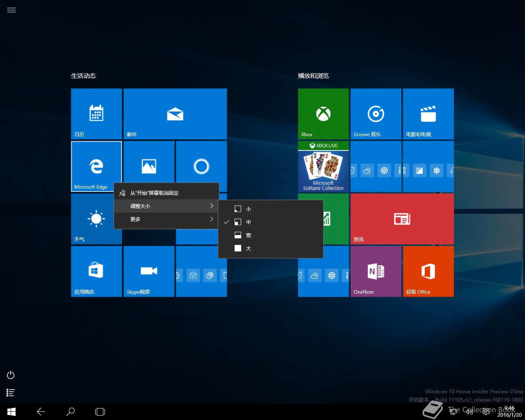Screen dimensions: 525x420
Task: Select 从"开始"屏幕取消固定 unpin option
Action: (166, 193)
